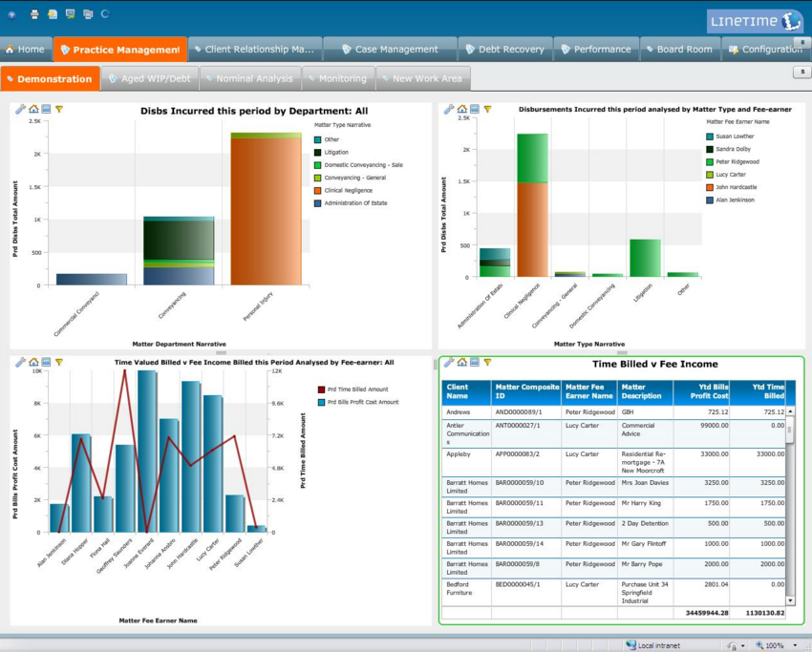
Task: Click the Home icon above the Fee-earner chart
Action: (x=33, y=364)
